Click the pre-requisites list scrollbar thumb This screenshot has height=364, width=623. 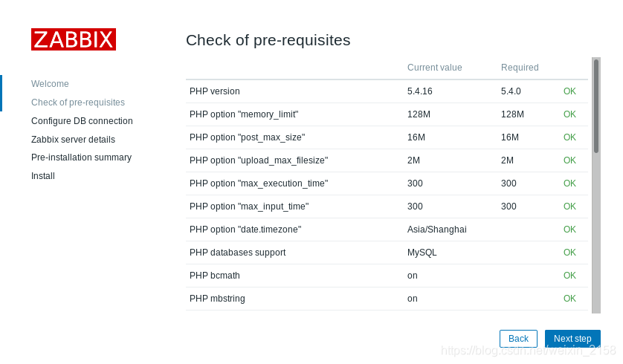pos(596,106)
